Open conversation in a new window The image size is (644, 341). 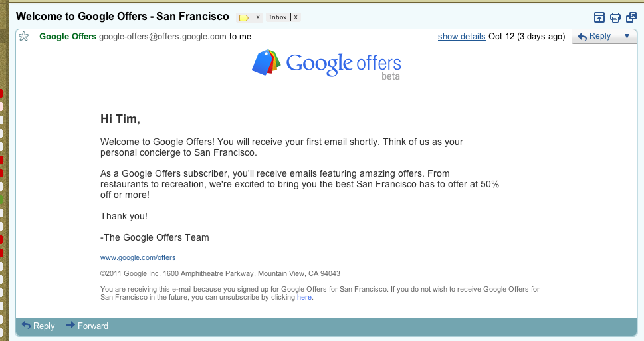click(x=631, y=17)
